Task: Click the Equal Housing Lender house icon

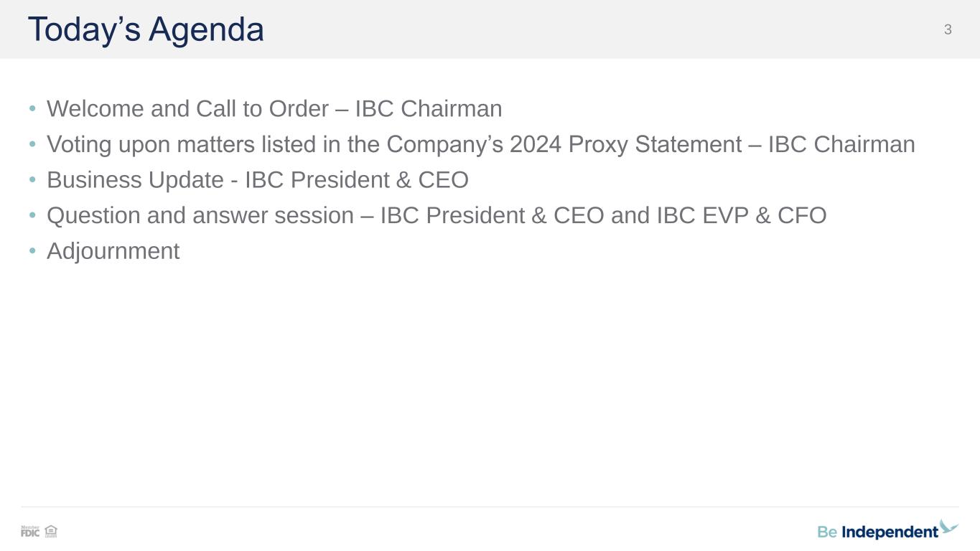Action: pos(51,532)
